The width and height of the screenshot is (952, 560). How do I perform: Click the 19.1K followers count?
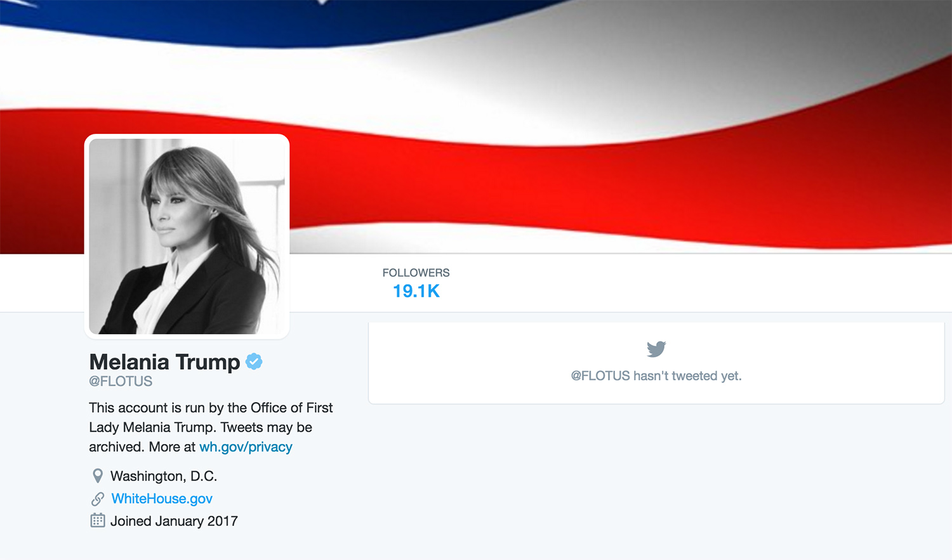[x=416, y=291]
